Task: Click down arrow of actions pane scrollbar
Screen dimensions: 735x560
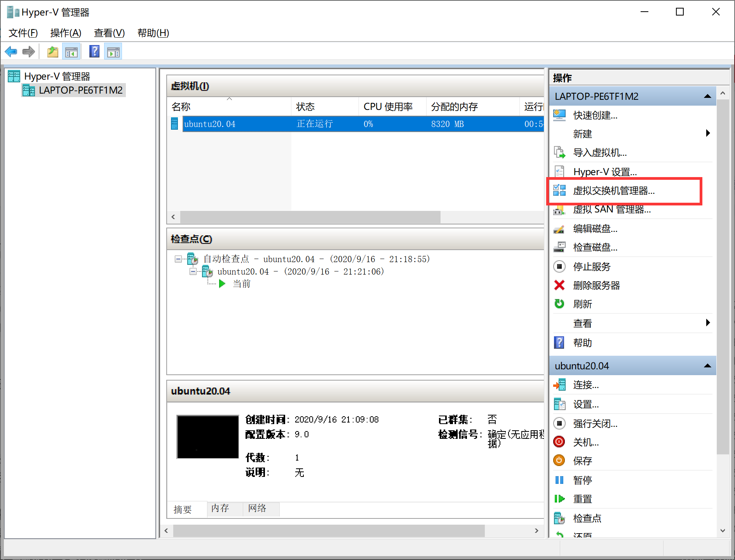Action: pos(723,530)
